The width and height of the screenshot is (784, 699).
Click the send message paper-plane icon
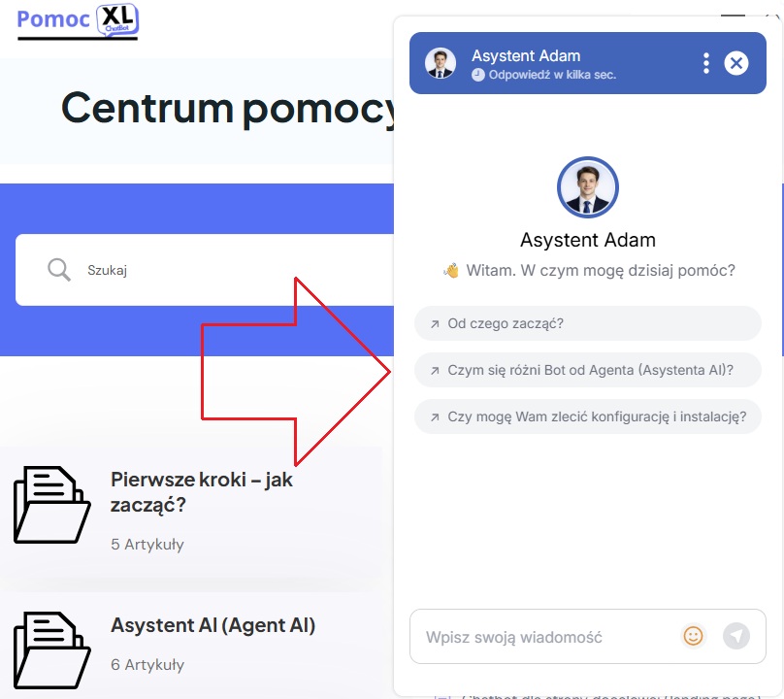tap(736, 636)
